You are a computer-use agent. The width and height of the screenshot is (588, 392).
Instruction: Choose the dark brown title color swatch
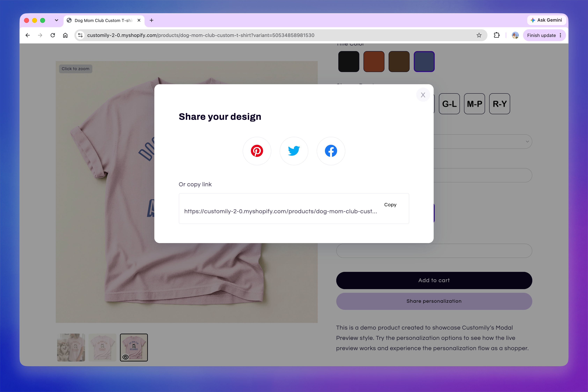click(399, 62)
